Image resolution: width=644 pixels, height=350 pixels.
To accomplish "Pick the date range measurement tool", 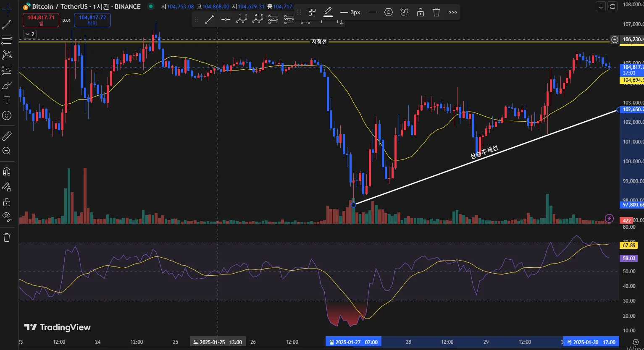I will [305, 21].
